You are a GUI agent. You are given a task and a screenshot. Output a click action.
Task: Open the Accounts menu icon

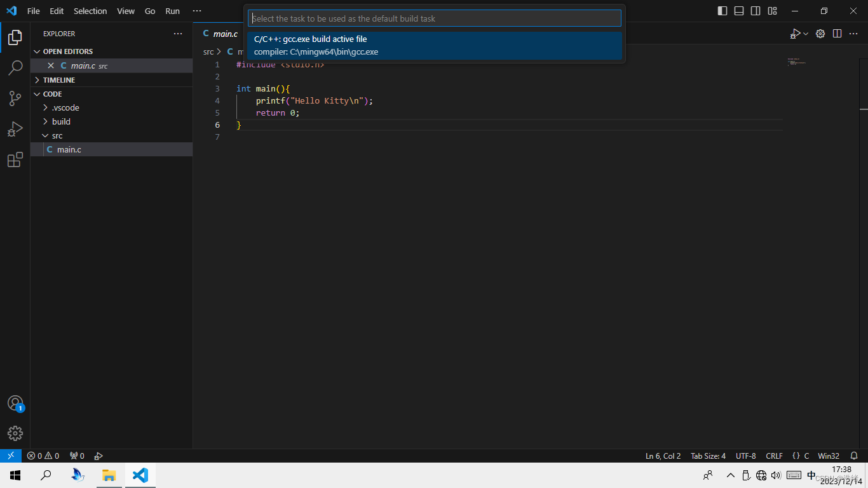coord(15,403)
